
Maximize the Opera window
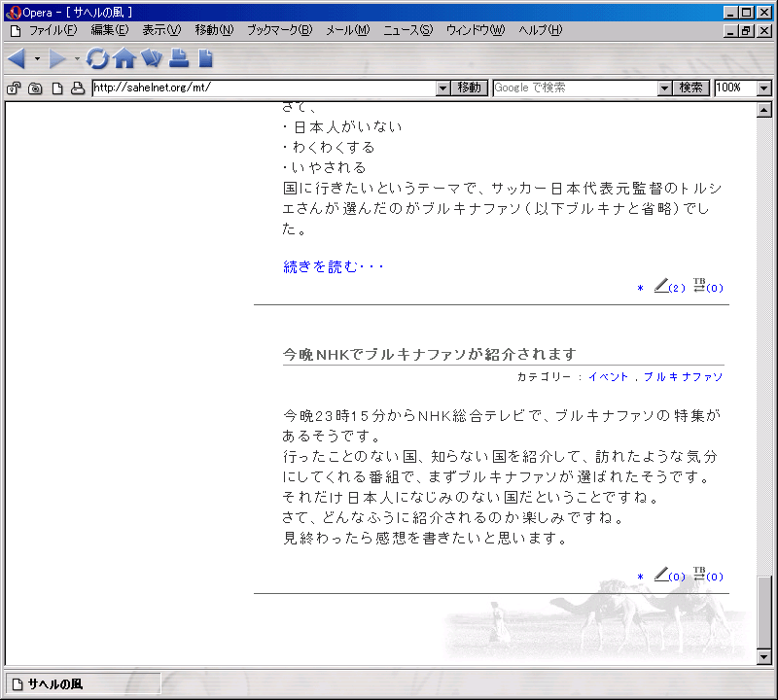(747, 13)
